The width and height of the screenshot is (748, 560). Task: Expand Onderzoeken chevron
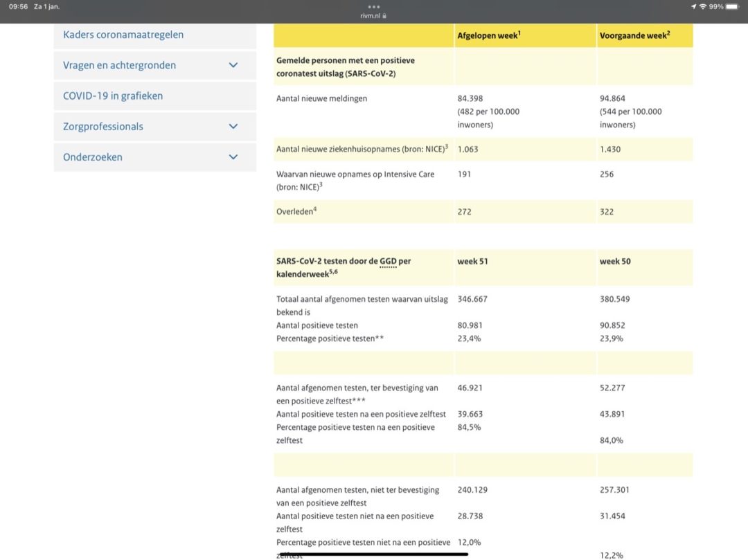233,157
